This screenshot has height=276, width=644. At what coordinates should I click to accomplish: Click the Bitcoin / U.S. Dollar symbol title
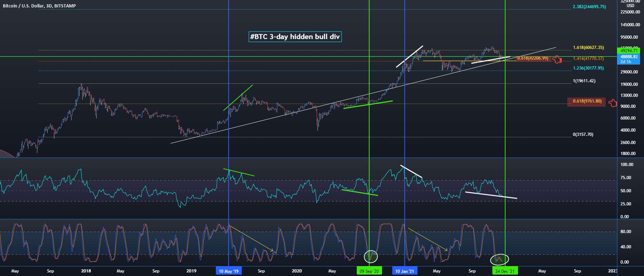pyautogui.click(x=39, y=6)
